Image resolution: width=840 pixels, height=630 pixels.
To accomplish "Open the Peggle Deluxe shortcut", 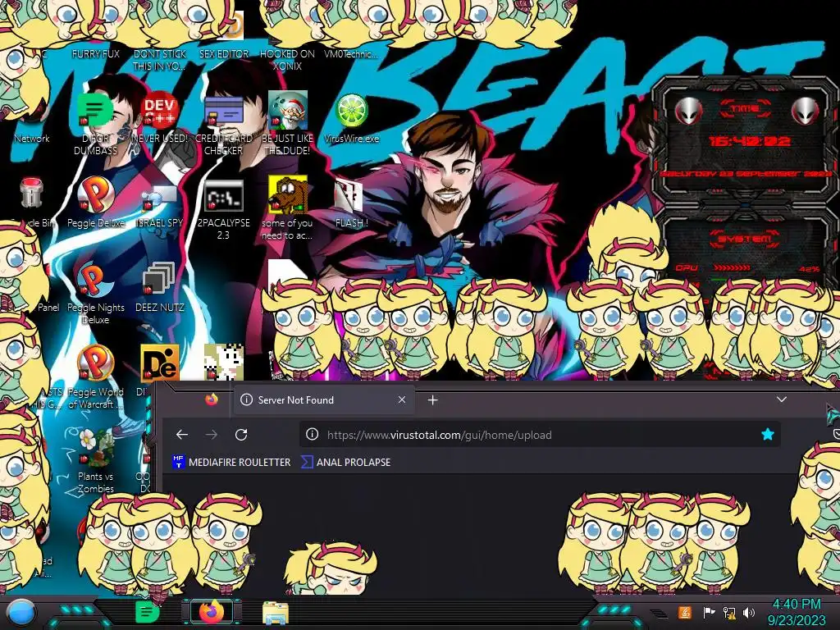I will click(x=95, y=194).
